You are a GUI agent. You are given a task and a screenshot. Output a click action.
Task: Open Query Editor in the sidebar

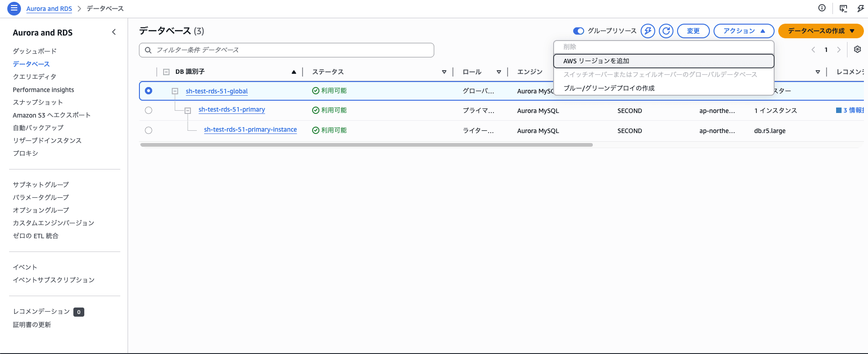(35, 77)
